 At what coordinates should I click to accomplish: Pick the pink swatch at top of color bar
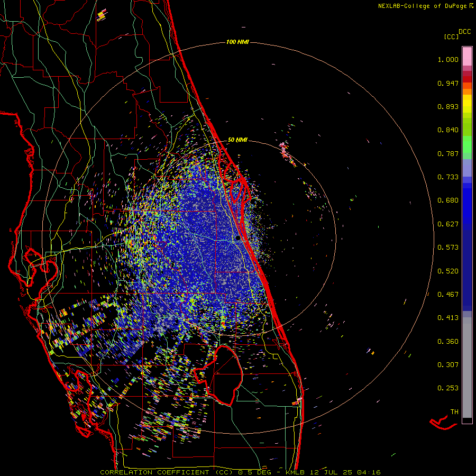coord(467,56)
